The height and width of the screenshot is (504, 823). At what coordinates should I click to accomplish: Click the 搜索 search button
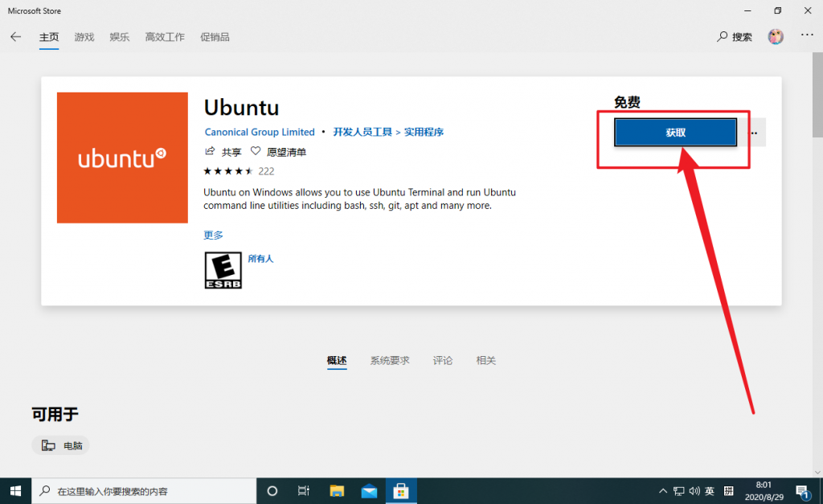(735, 37)
